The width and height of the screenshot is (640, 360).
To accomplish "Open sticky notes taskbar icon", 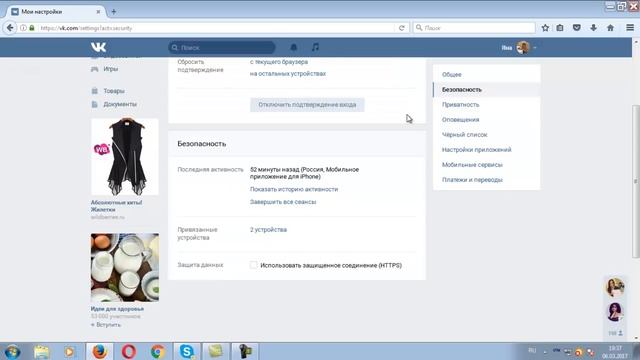I will [x=216, y=351].
